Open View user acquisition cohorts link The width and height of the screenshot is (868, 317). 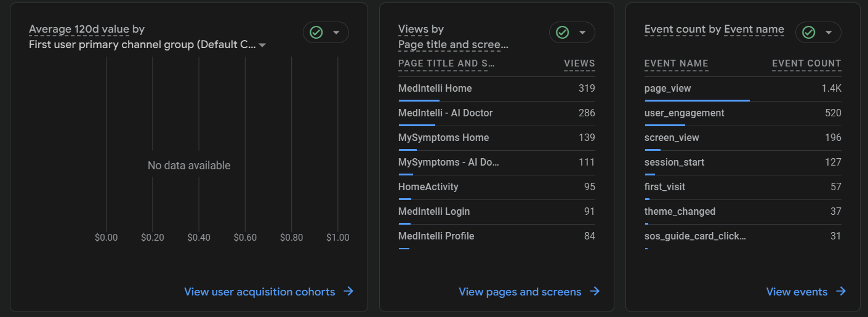pos(259,292)
